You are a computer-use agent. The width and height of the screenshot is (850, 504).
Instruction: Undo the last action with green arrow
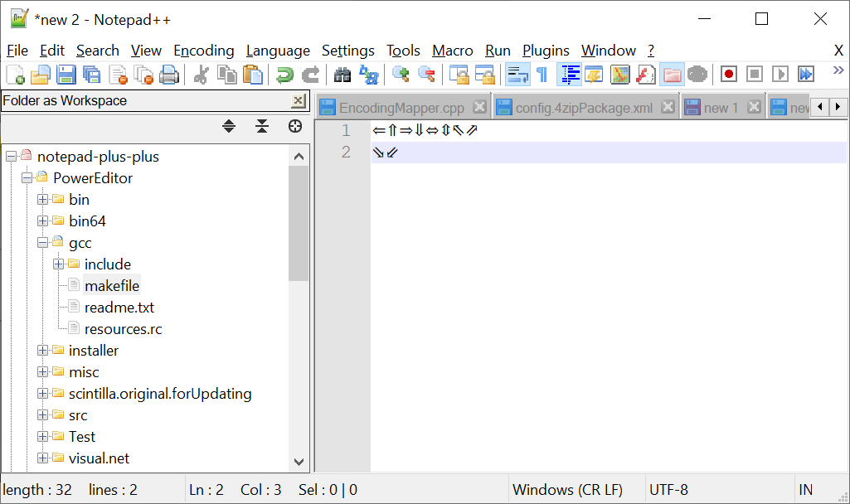(x=284, y=75)
